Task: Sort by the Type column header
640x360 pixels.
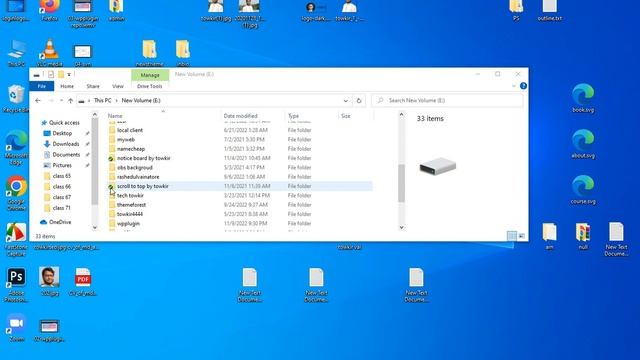Action: (312, 116)
